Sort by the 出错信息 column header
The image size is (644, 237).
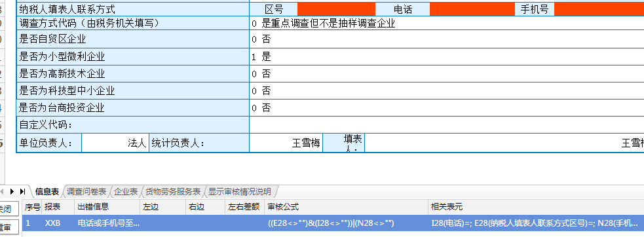pos(107,207)
